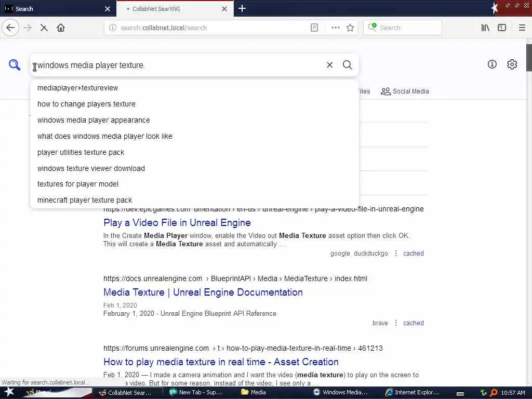Switch to Internet Explor... taskbar item

pyautogui.click(x=412, y=393)
